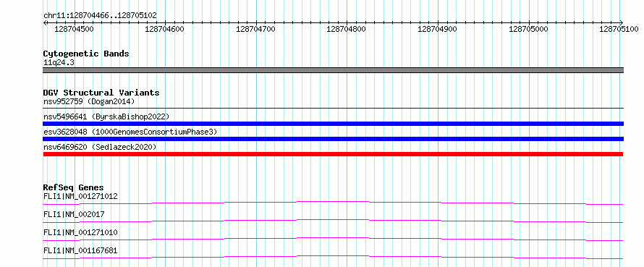Select the RefSeq Genes track title
Viewport: 644px width, 267px height.
pos(74,188)
